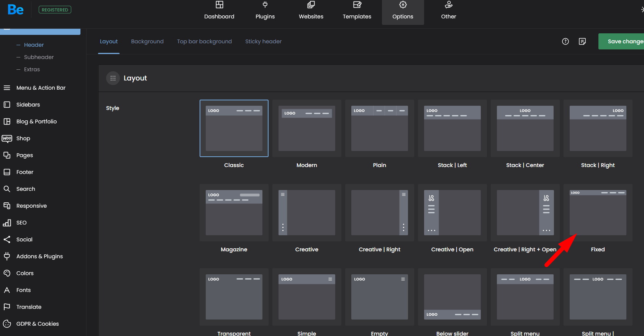Image resolution: width=644 pixels, height=336 pixels.
Task: Click the REGISTERED badge
Action: click(55, 10)
